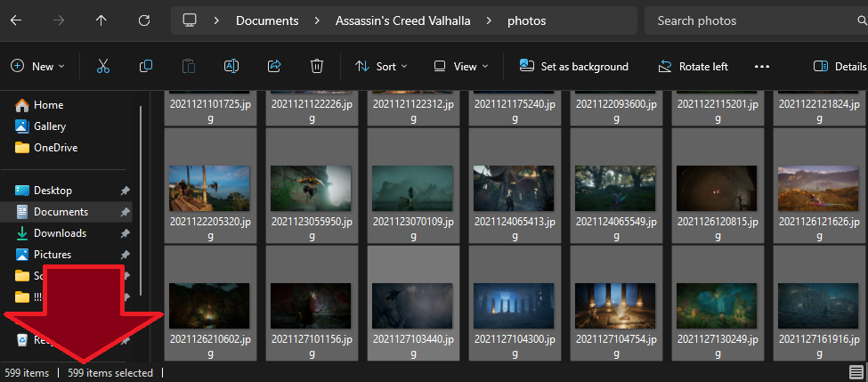Viewport: 868px width, 382px height.
Task: Open the Sort options dropdown
Action: (381, 67)
